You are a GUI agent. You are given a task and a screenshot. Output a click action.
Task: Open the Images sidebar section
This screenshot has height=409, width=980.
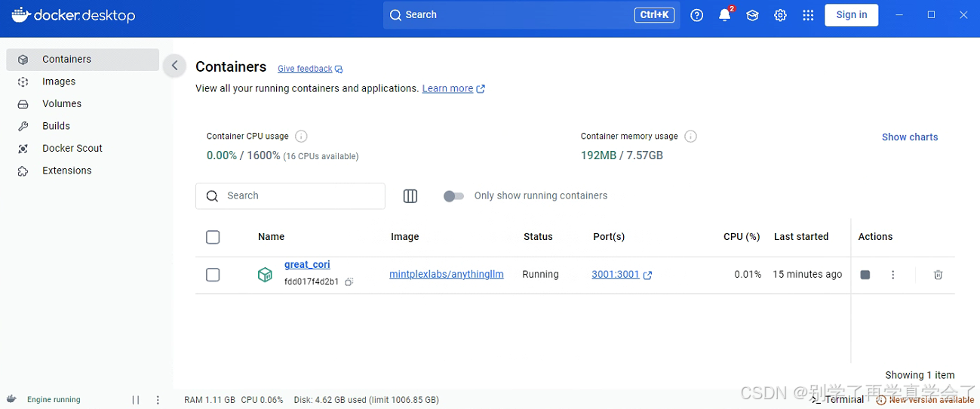click(x=82, y=81)
